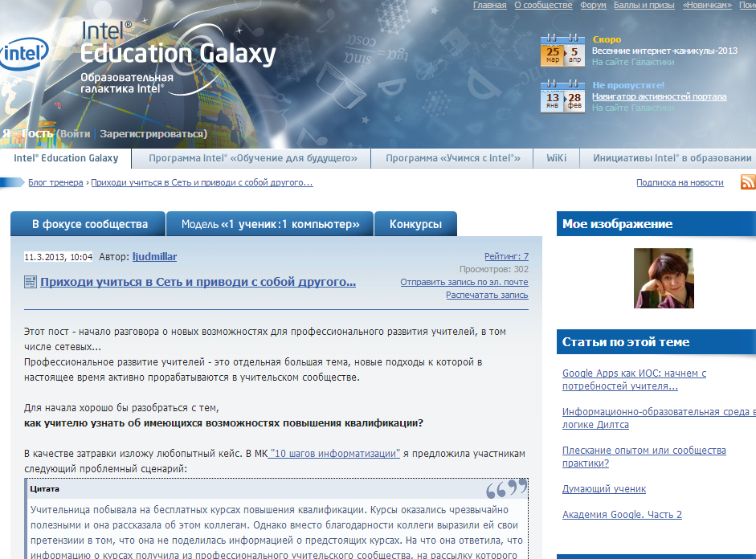Open article Академия Google. Часть 2
This screenshot has height=559, width=756.
[x=622, y=515]
